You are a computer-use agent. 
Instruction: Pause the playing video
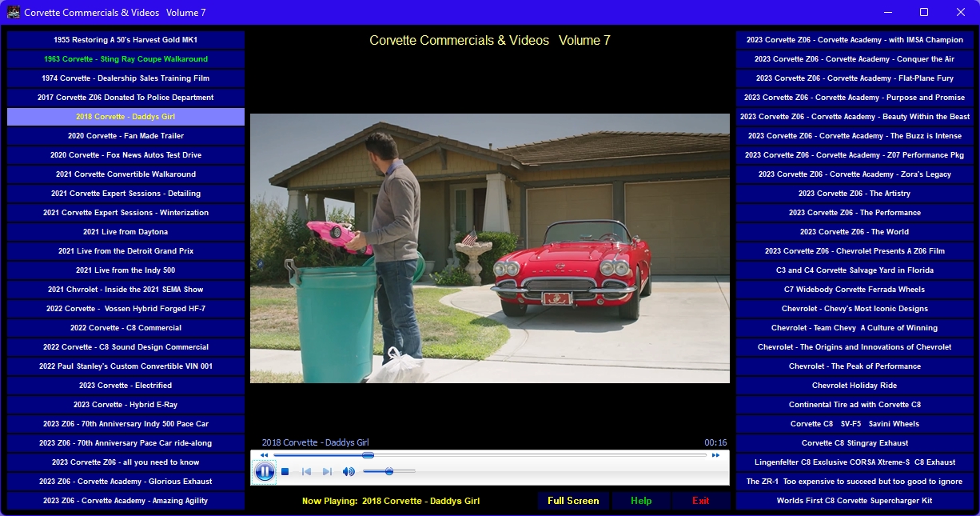click(x=265, y=472)
